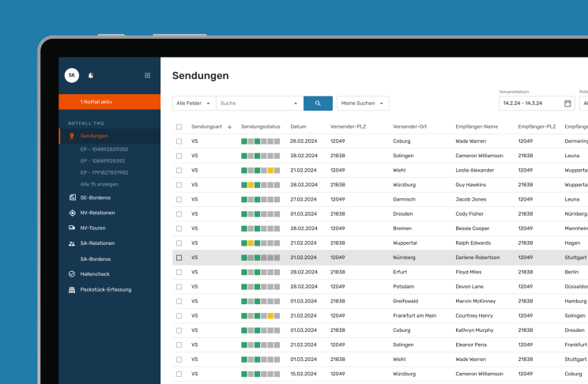This screenshot has width=588, height=384.
Task: Click the NV-Touren truck icon
Action: [x=72, y=228]
